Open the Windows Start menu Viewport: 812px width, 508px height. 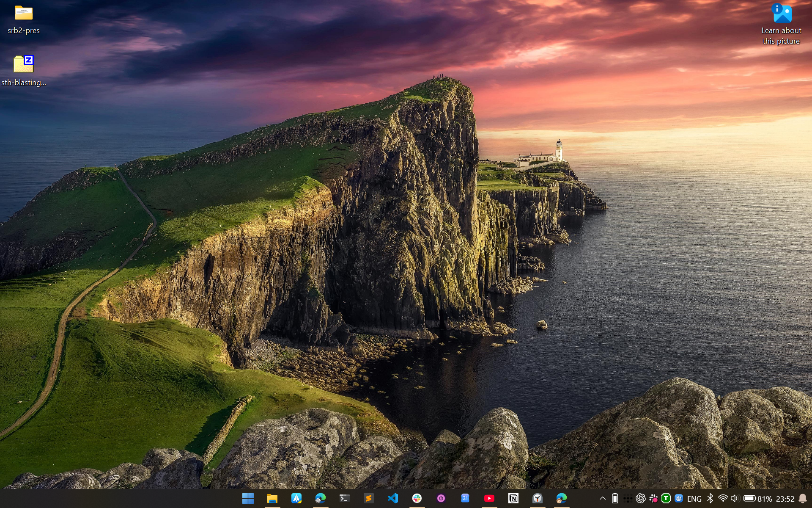[x=248, y=498]
